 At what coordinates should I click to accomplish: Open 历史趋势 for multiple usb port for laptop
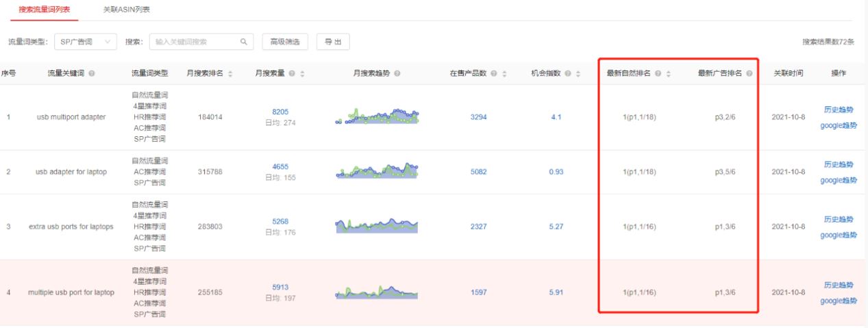click(839, 285)
